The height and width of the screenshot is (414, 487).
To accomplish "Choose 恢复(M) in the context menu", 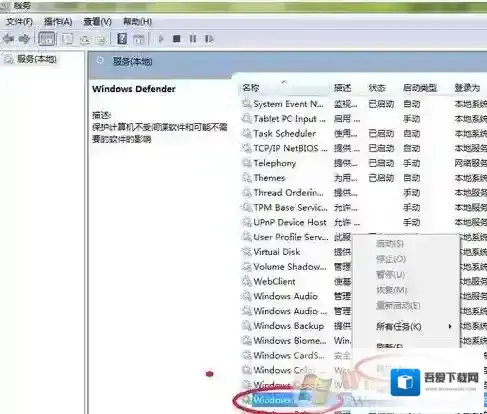I will (x=391, y=290).
